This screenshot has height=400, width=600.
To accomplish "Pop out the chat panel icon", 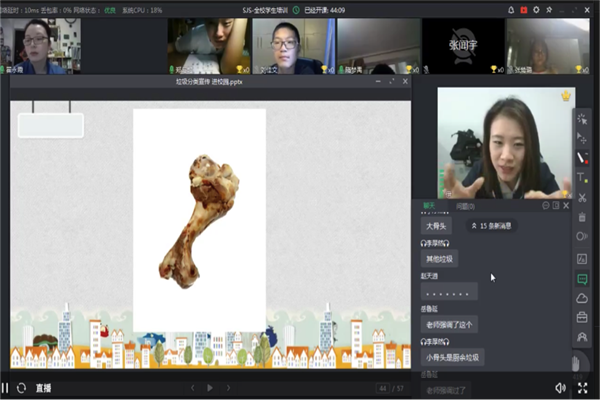I will (556, 206).
